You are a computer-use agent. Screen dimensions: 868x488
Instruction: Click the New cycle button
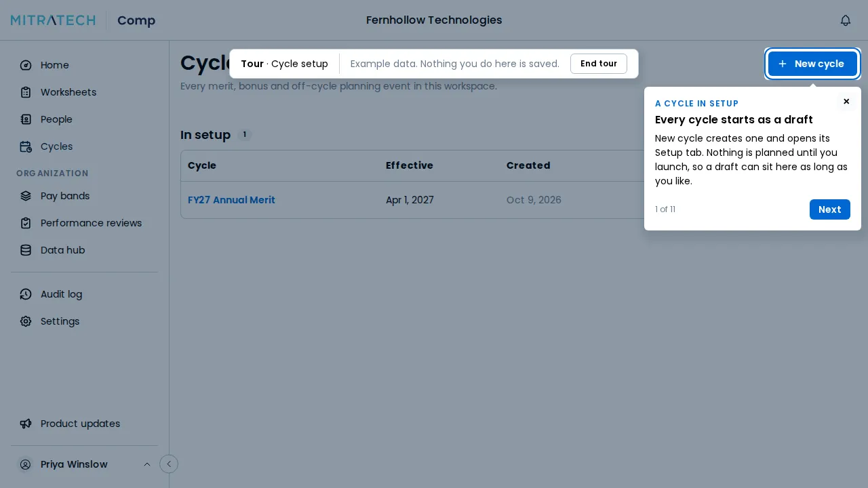coord(812,64)
